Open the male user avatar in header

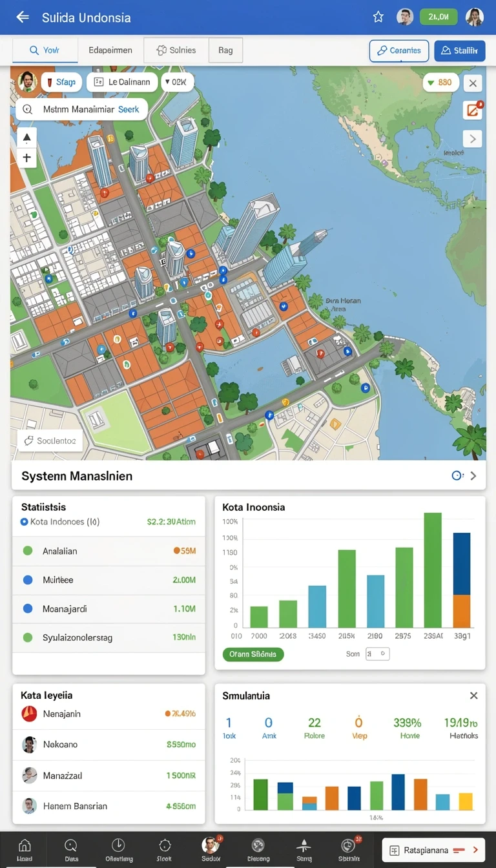click(405, 17)
